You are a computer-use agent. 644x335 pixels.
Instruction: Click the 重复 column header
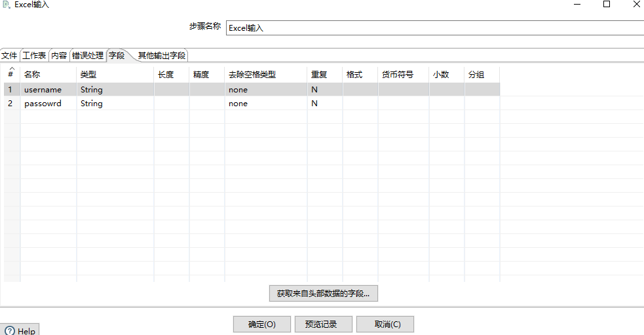[x=325, y=74]
